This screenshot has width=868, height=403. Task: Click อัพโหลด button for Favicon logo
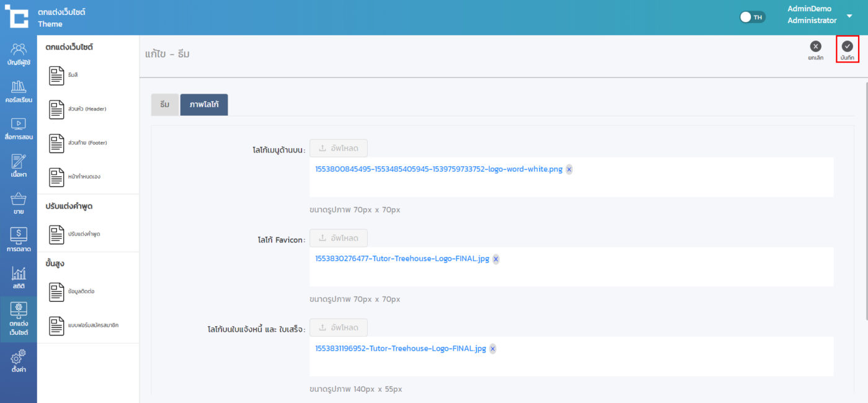point(338,238)
